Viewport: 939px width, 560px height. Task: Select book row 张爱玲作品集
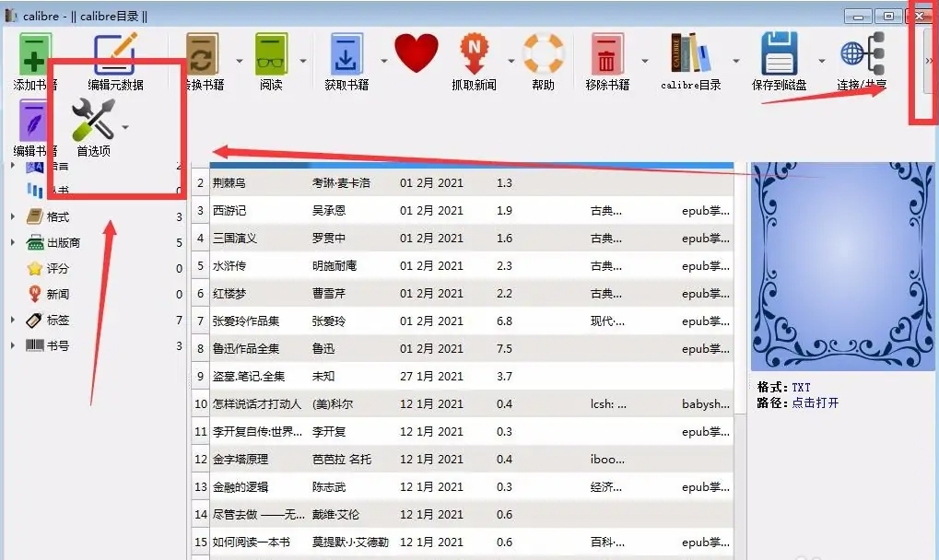click(x=463, y=321)
